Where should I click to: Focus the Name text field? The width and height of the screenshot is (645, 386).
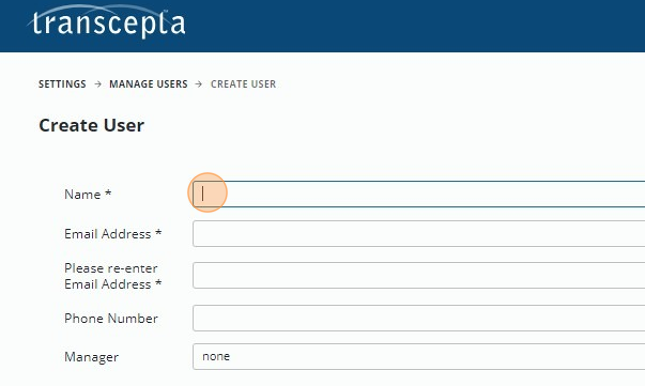419,194
